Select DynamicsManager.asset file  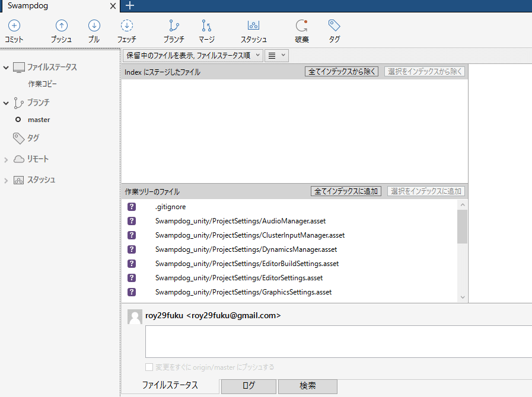289,249
